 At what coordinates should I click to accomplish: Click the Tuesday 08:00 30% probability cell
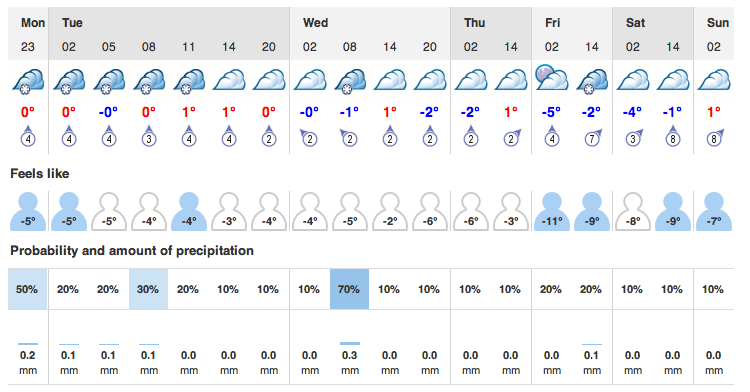148,289
